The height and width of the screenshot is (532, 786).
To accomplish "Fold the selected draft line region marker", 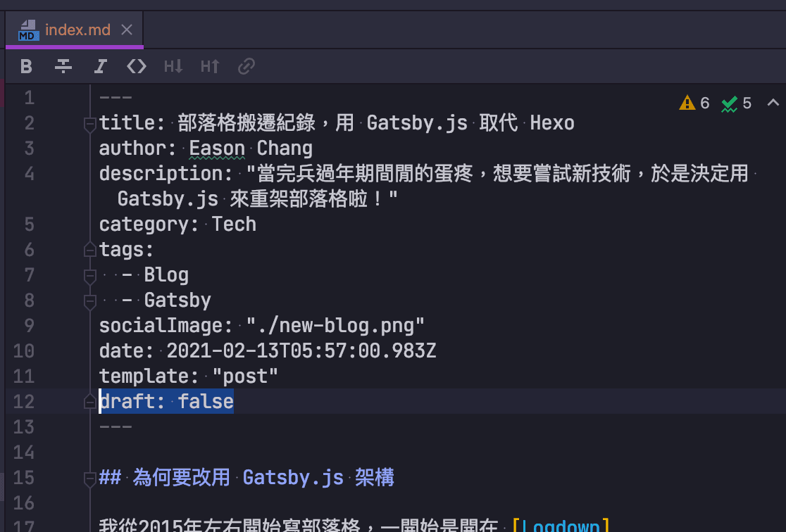I will click(x=89, y=401).
